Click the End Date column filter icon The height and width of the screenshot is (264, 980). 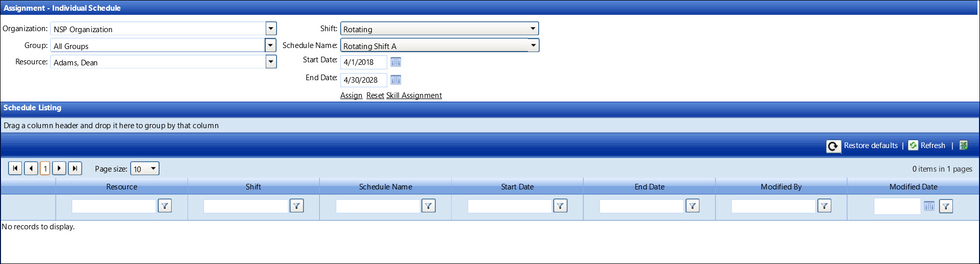tap(692, 206)
